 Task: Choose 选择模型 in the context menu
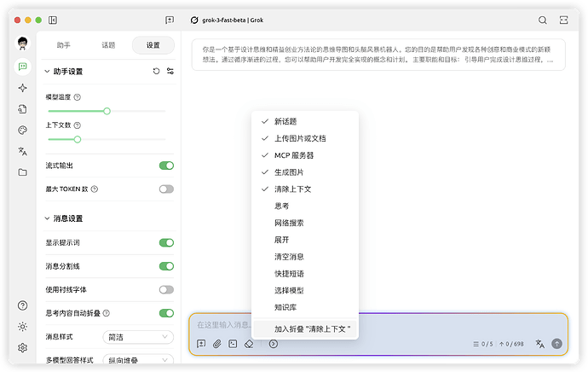[305, 290]
